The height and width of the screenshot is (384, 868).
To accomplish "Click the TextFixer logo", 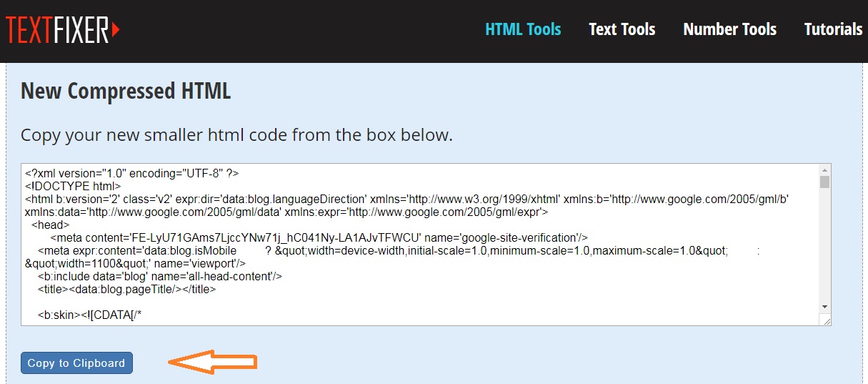I will [x=63, y=29].
